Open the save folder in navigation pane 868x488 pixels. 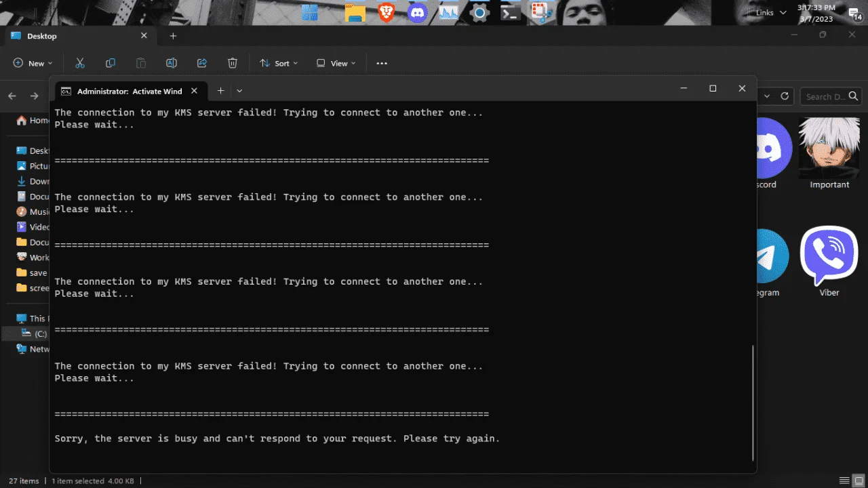[x=33, y=272]
